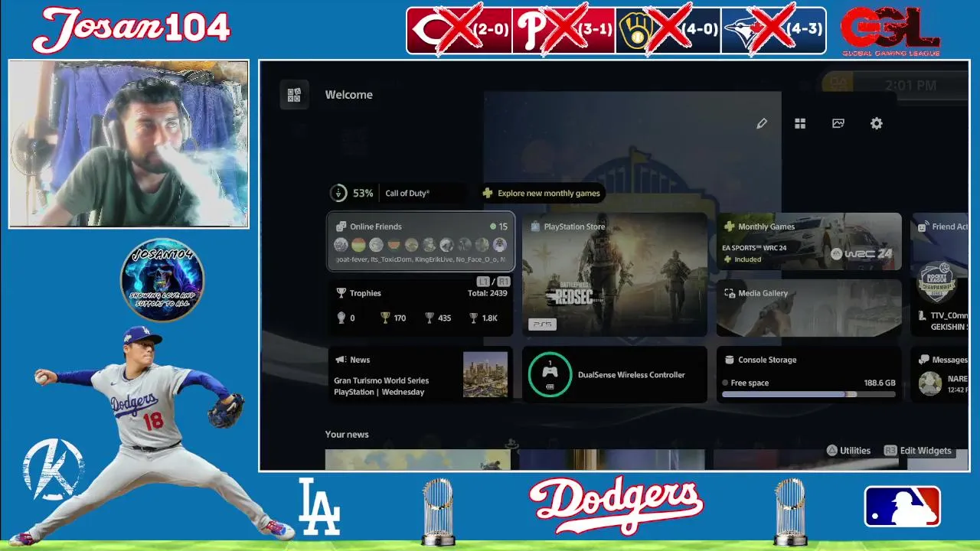Image resolution: width=980 pixels, height=551 pixels.
Task: Click the friends names list text
Action: [x=420, y=260]
